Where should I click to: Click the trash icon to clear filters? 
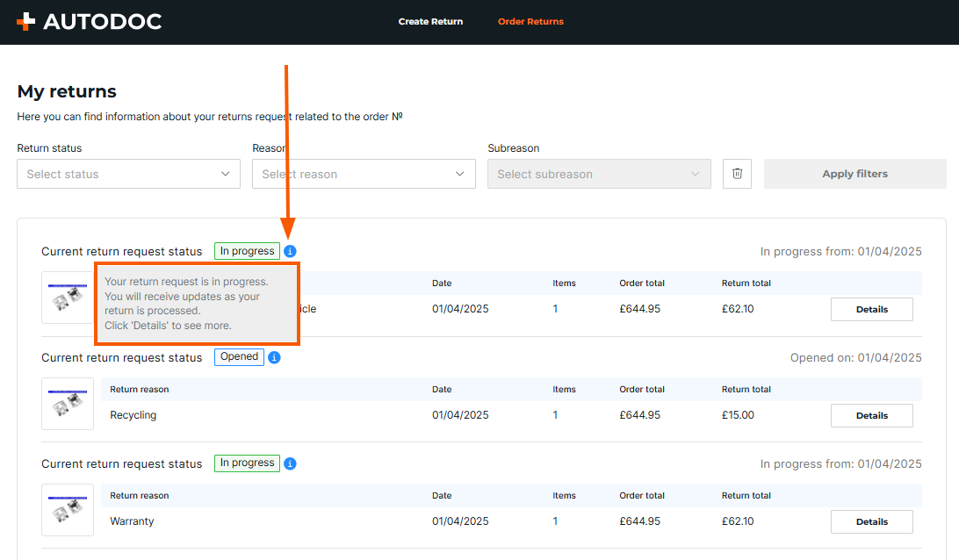(x=737, y=174)
